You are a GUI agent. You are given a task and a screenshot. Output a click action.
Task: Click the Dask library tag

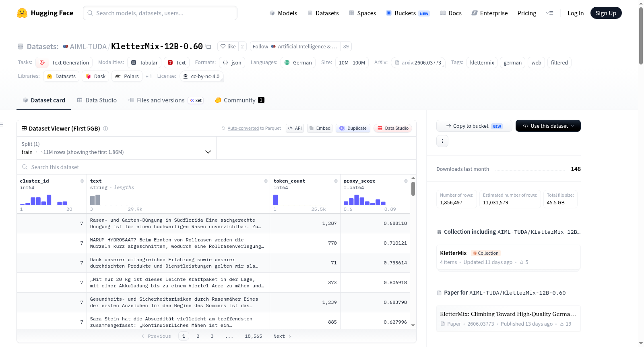96,76
